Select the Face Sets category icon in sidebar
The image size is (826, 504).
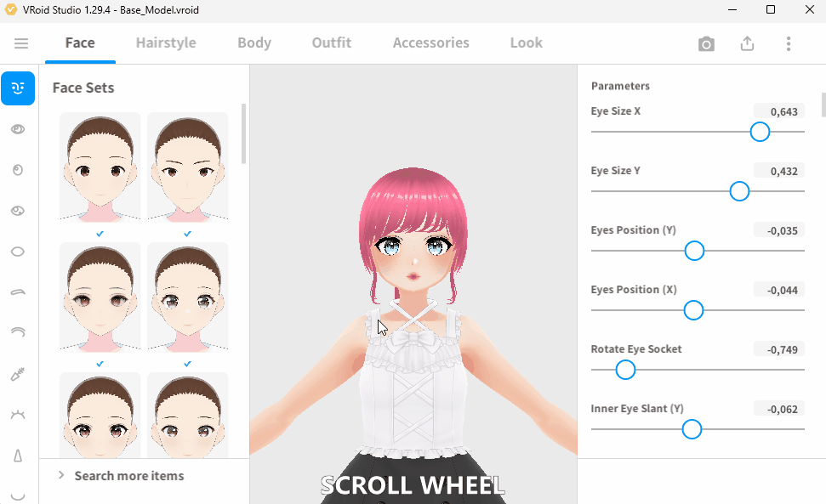coord(18,88)
